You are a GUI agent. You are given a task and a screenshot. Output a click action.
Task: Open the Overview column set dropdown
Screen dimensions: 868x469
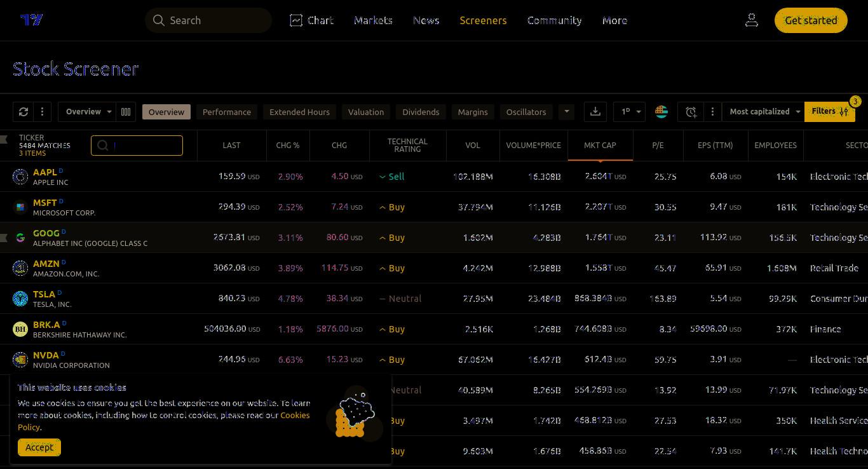pyautogui.click(x=88, y=112)
